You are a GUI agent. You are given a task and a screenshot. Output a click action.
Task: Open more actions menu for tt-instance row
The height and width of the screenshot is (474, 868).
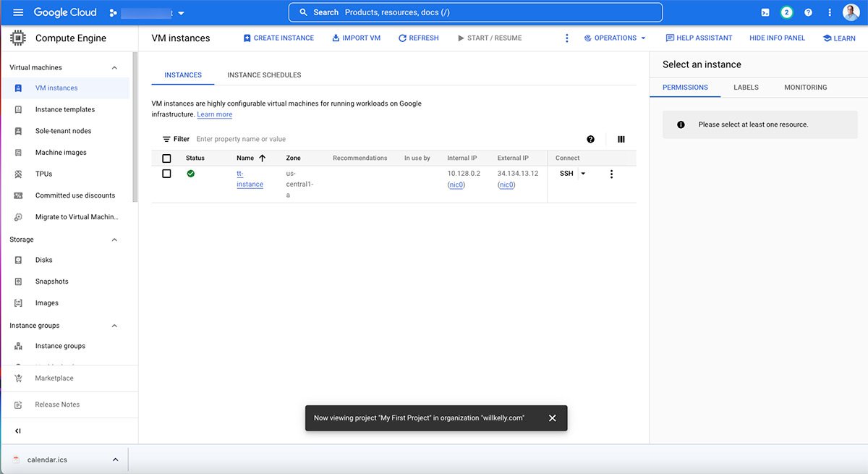click(611, 174)
